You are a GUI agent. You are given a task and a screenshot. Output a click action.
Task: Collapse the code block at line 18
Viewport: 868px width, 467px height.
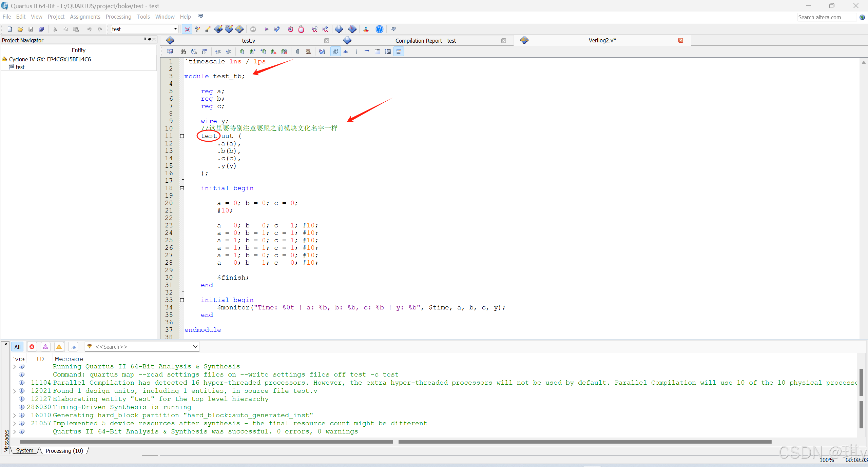(182, 188)
